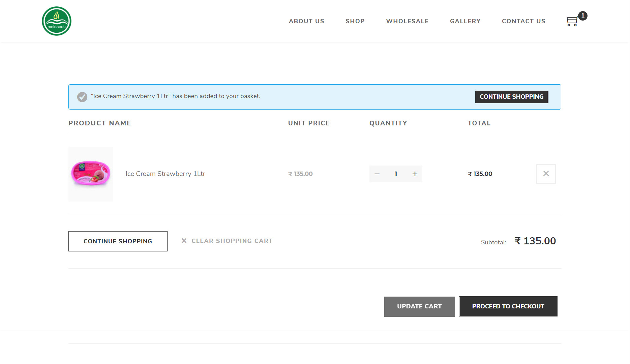630x364 pixels.
Task: Clear the shopping cart
Action: (232, 241)
